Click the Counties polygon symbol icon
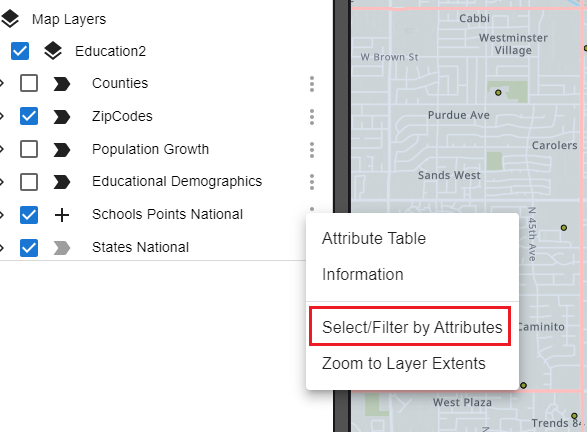The height and width of the screenshot is (432, 587). point(62,84)
